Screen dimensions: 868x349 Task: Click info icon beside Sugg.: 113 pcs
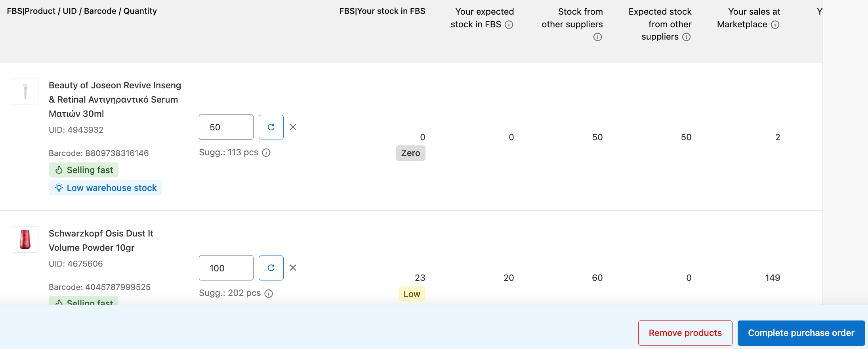coord(266,153)
